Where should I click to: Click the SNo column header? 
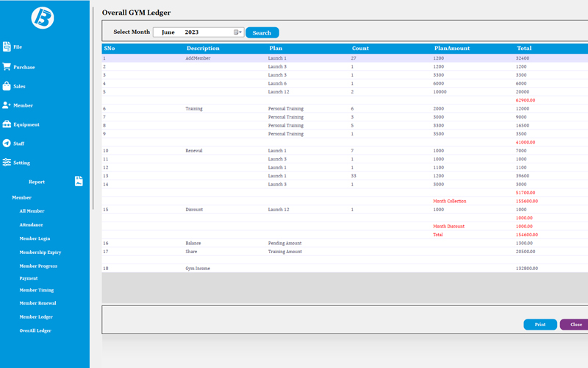pos(110,49)
